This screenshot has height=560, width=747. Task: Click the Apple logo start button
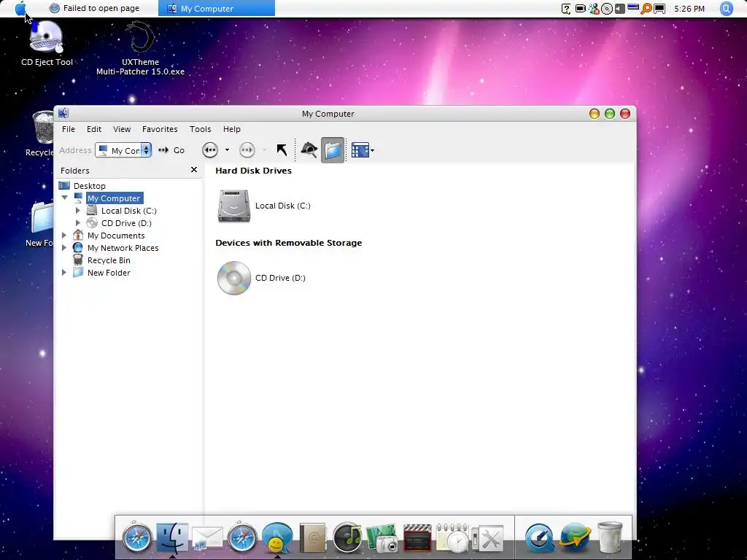pos(20,9)
